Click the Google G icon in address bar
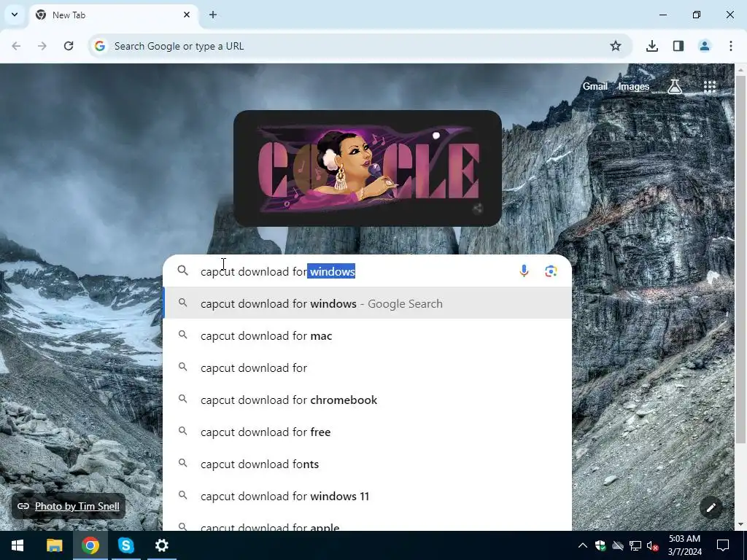747x560 pixels. coord(99,46)
